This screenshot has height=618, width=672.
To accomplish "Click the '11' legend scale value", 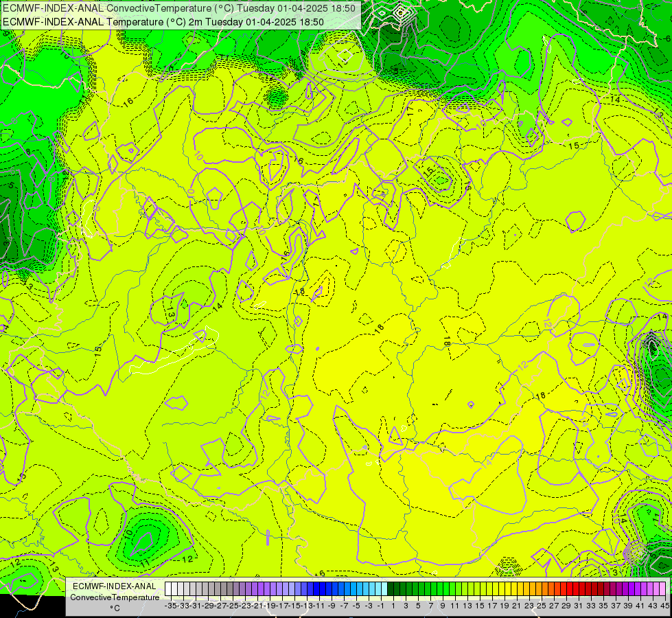I will 455,606.
